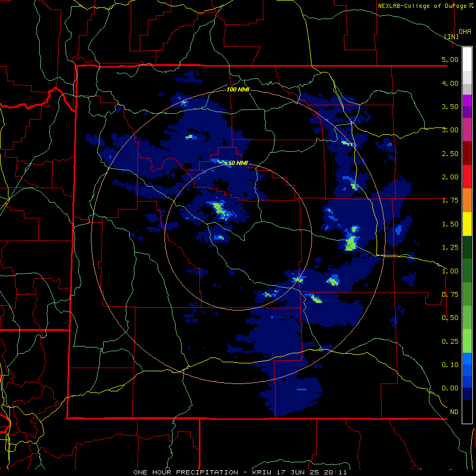This screenshot has height=476, width=476.
Task: Click the 0.00 legend value
Action: click(450, 388)
